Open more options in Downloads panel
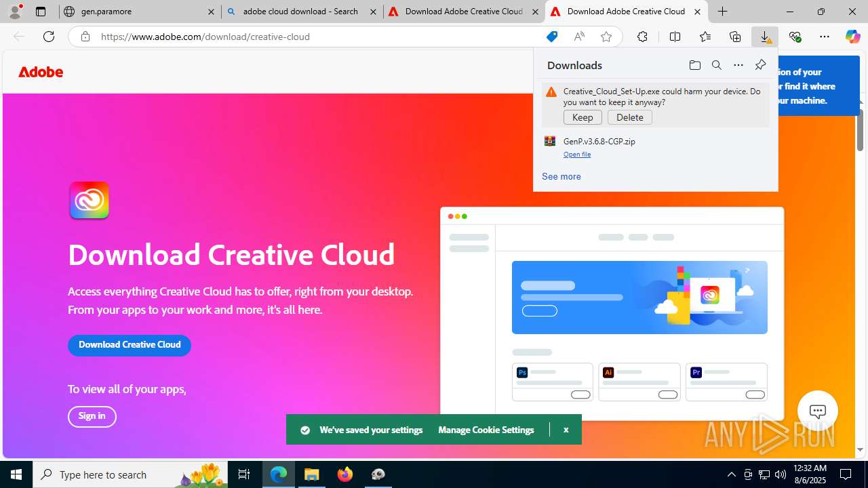 738,65
